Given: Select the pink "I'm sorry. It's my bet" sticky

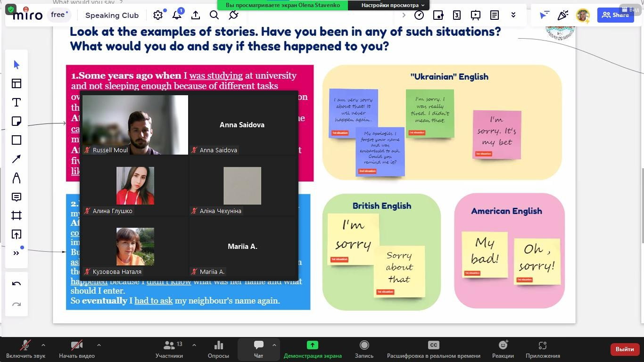Looking at the screenshot, I should (x=497, y=135).
